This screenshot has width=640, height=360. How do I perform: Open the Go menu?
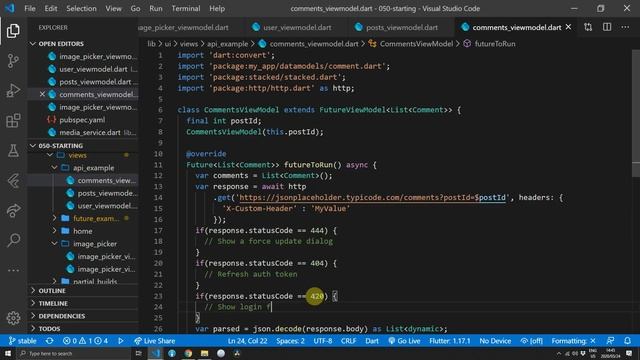tap(136, 9)
